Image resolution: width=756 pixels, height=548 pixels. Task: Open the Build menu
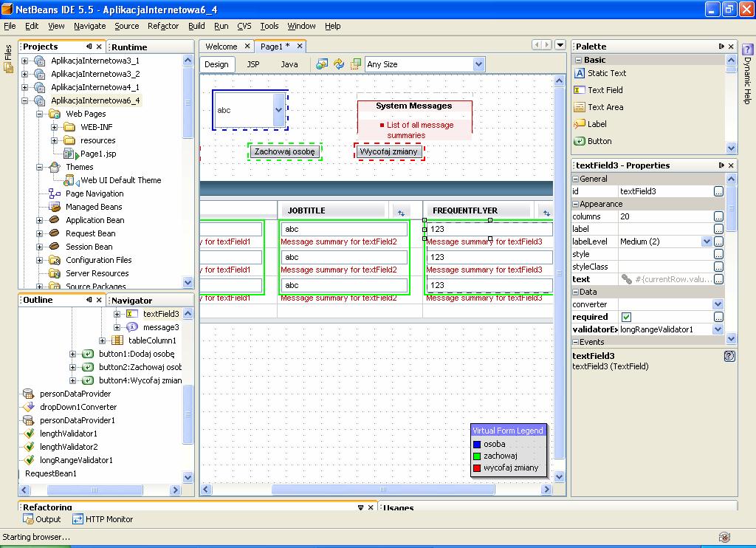[196, 26]
